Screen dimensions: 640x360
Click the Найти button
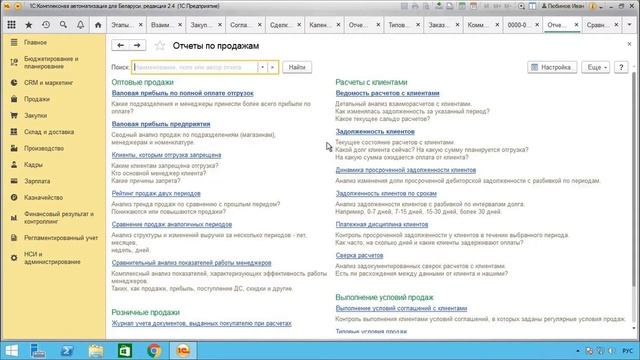point(297,67)
